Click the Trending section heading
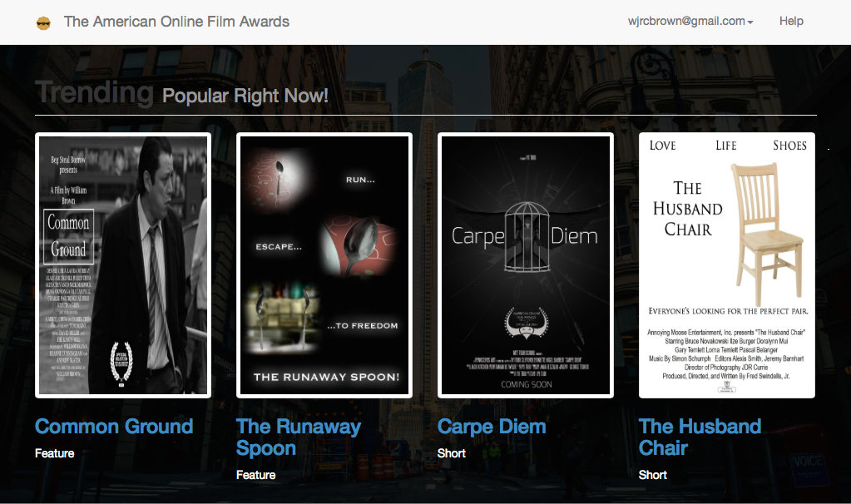Viewport: 851px width, 504px height. pos(94,93)
